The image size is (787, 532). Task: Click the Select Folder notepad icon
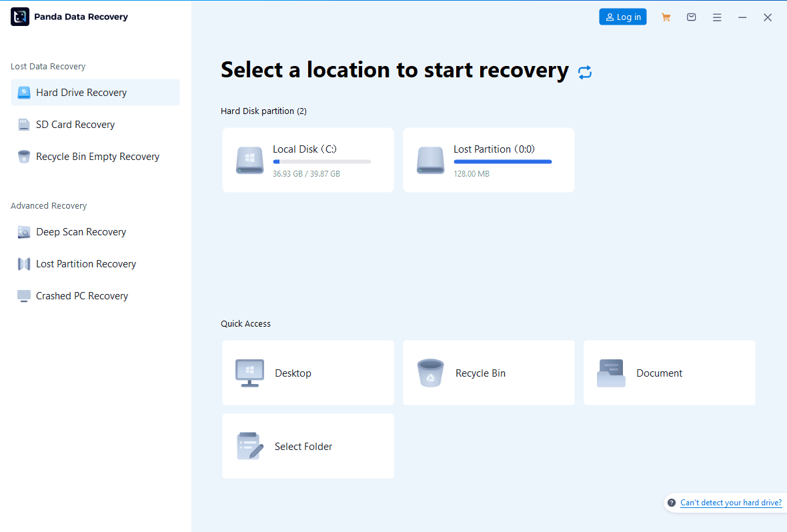point(249,446)
